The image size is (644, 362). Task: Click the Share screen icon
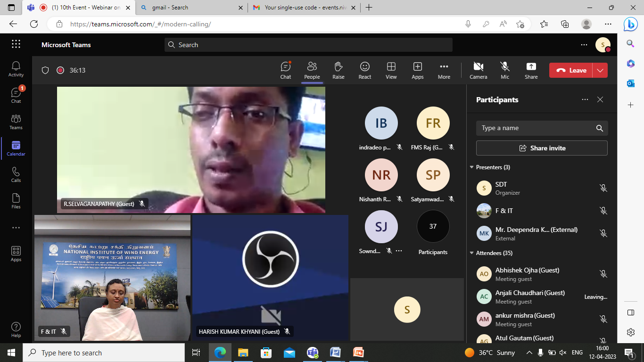coord(531,70)
